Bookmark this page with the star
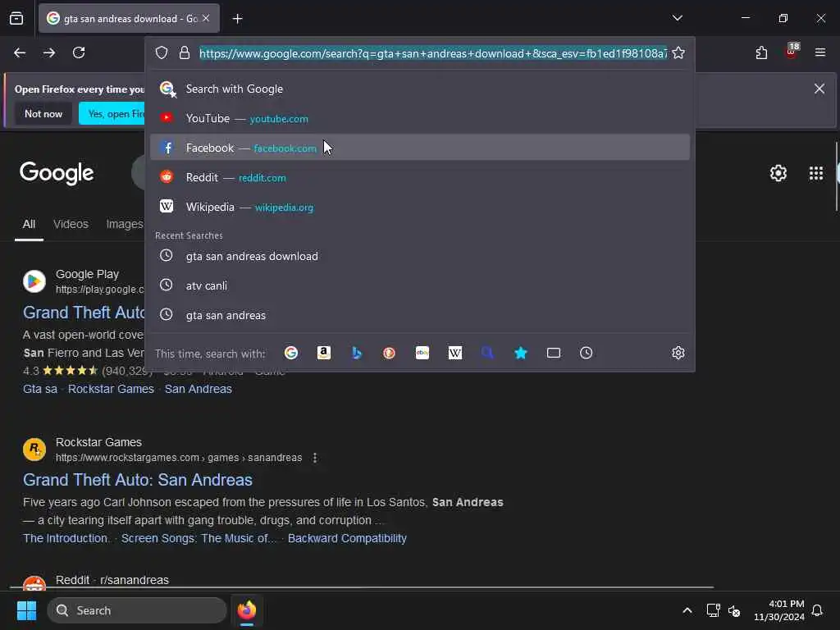 [x=678, y=52]
